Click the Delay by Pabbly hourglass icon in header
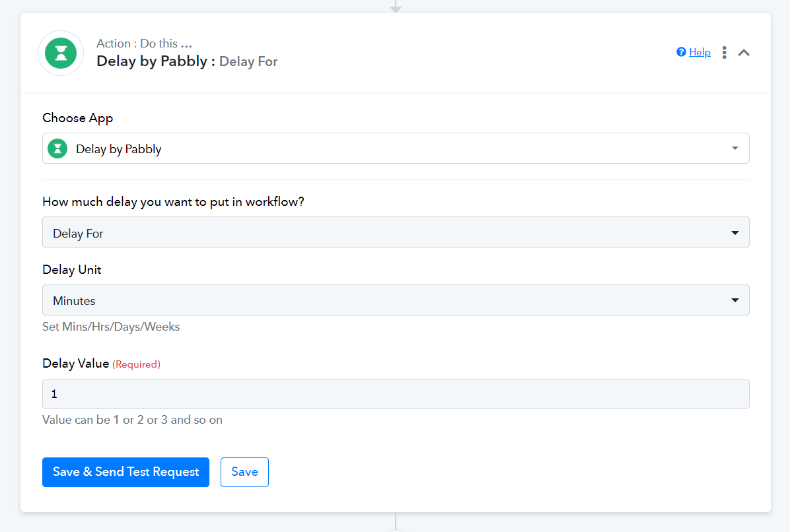The height and width of the screenshot is (532, 790). pos(61,53)
